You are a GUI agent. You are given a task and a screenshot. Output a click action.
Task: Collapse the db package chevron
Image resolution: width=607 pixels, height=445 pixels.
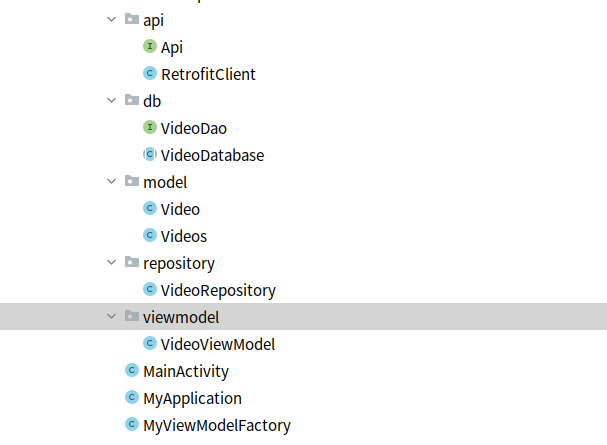[x=112, y=101]
